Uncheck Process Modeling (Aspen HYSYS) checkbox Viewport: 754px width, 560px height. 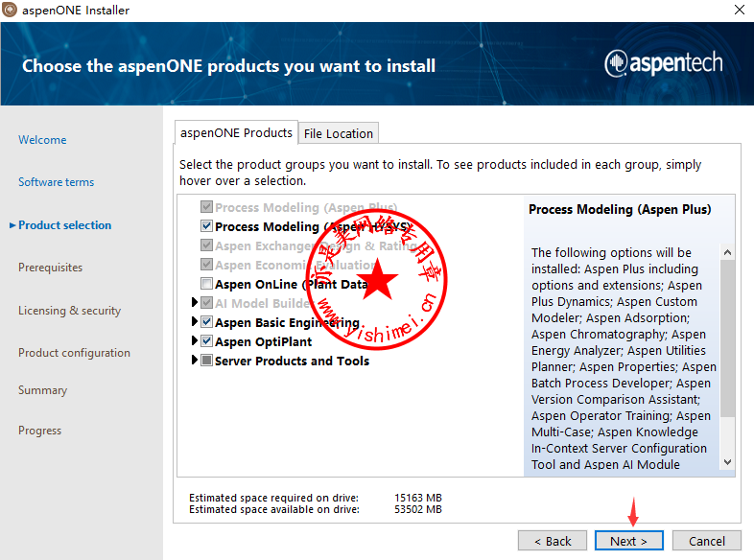[207, 226]
